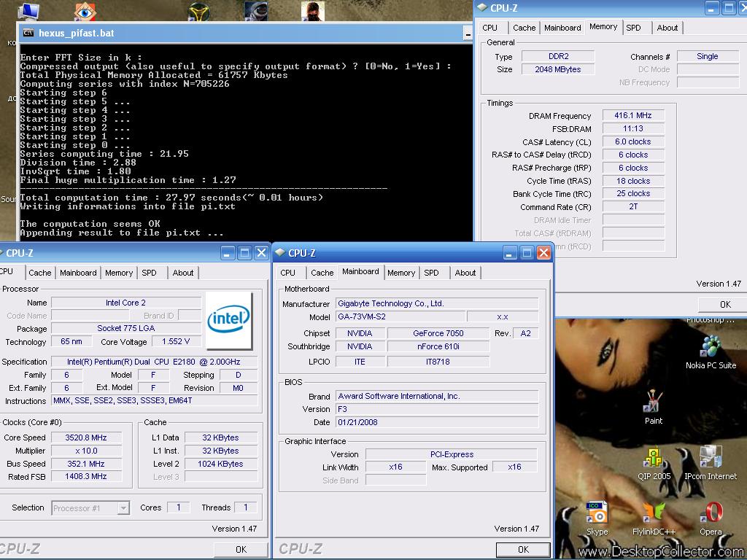Click the DRAM Frequency value 416.1 MHz
Screen dimensions: 747x560
(632, 115)
